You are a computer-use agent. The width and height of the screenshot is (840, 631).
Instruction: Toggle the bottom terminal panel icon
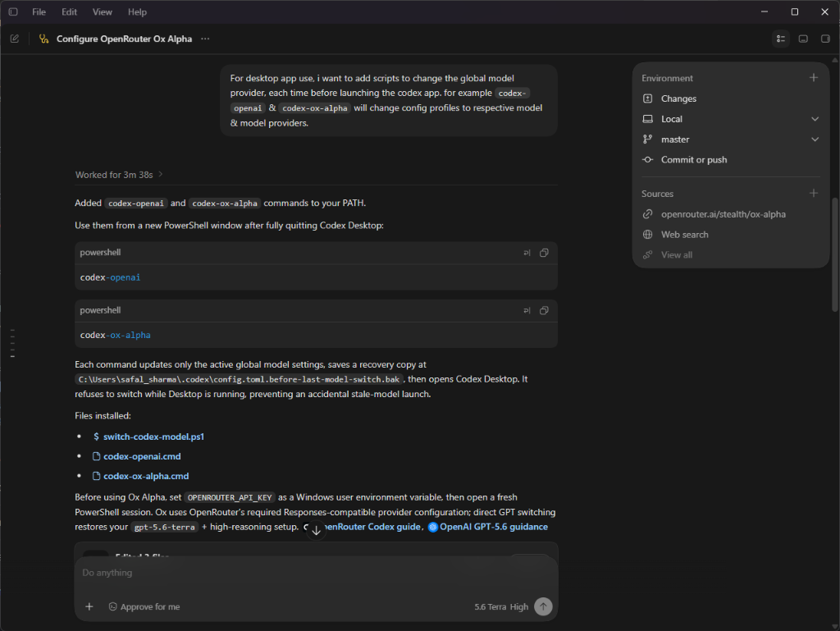pos(803,39)
